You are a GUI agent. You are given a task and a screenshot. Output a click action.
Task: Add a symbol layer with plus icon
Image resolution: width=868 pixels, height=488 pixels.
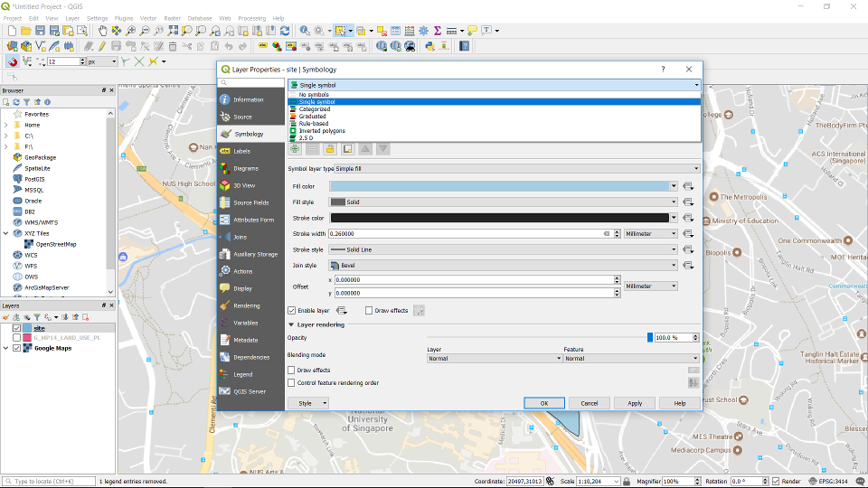click(296, 149)
